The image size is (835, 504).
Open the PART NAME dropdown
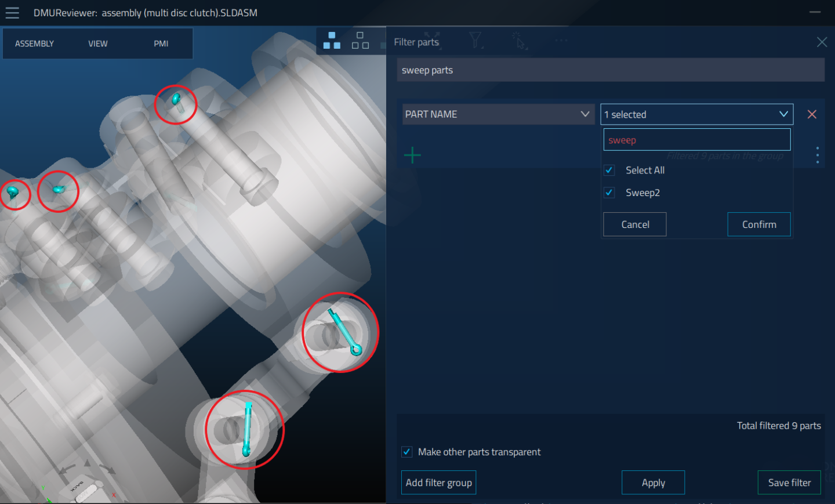(x=498, y=114)
